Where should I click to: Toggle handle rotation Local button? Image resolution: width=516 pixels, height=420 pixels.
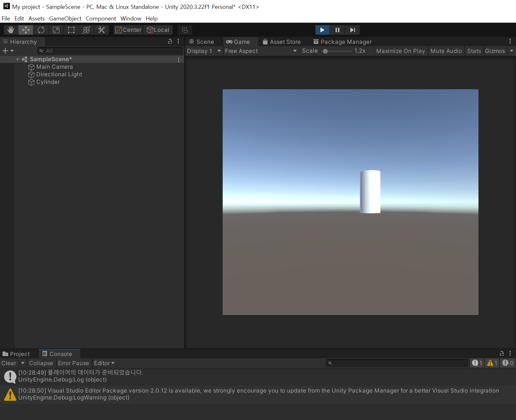(158, 30)
